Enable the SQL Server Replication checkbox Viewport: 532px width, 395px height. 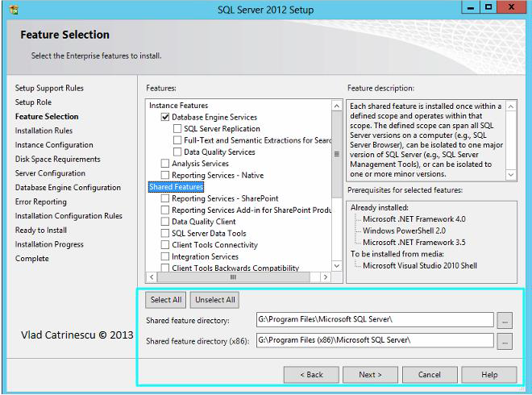pos(177,129)
